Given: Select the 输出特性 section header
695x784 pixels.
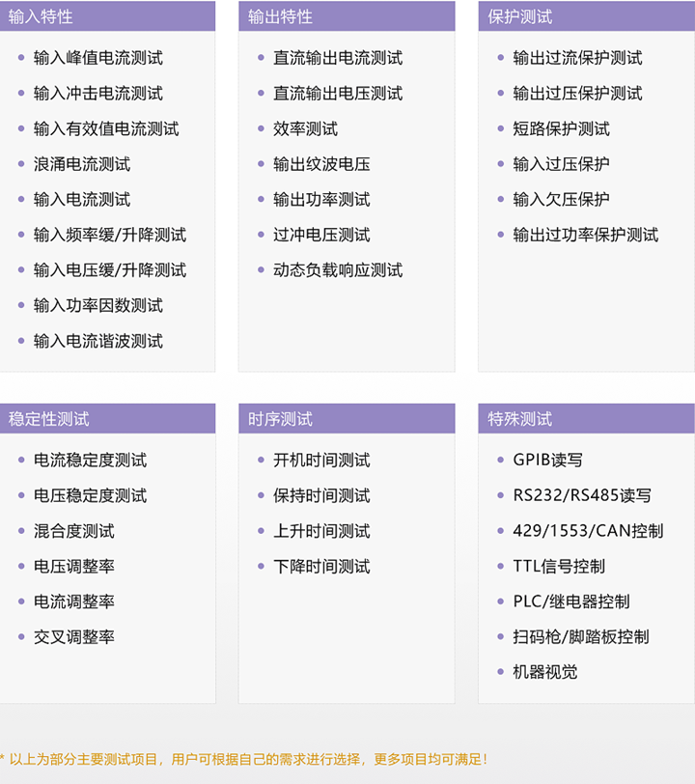Looking at the screenshot, I should tap(280, 16).
